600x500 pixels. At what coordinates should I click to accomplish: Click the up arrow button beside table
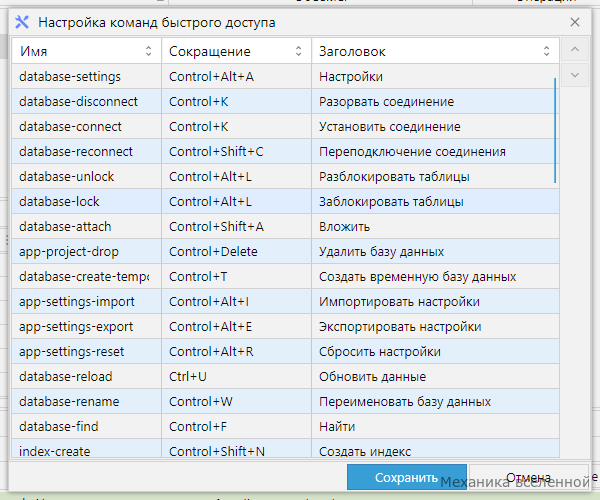tap(575, 49)
